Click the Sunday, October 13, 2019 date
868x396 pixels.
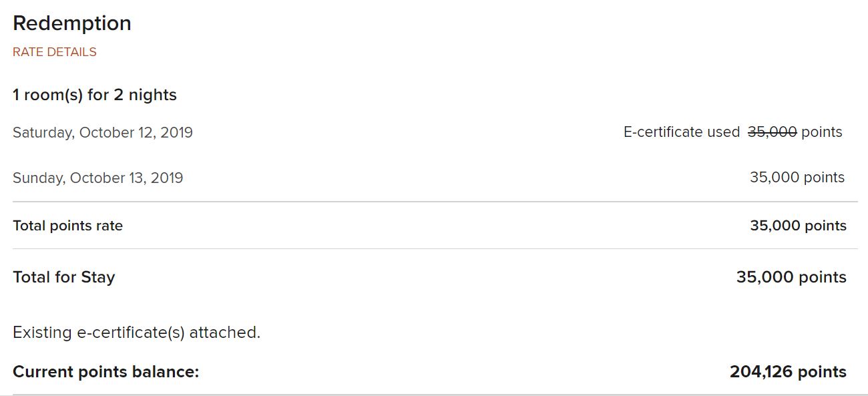click(x=97, y=178)
